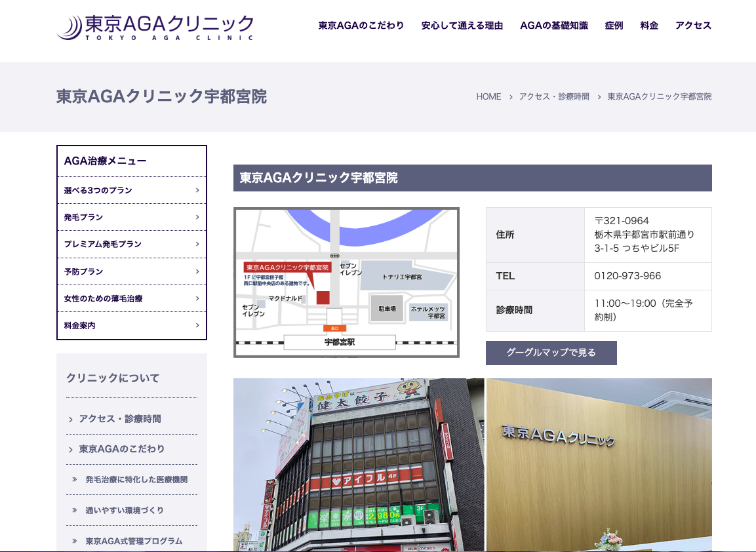This screenshot has width=756, height=552.
Task: Click the グーグルマップで見る button
Action: 551,353
